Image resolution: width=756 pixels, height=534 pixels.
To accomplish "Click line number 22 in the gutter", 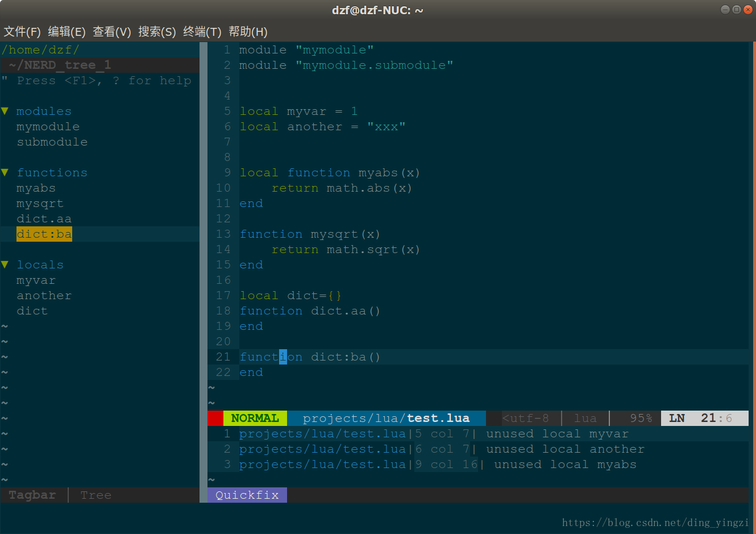I will click(x=223, y=372).
